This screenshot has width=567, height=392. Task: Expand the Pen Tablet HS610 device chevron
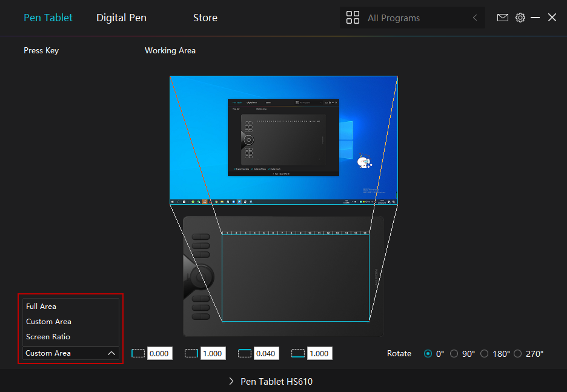231,381
